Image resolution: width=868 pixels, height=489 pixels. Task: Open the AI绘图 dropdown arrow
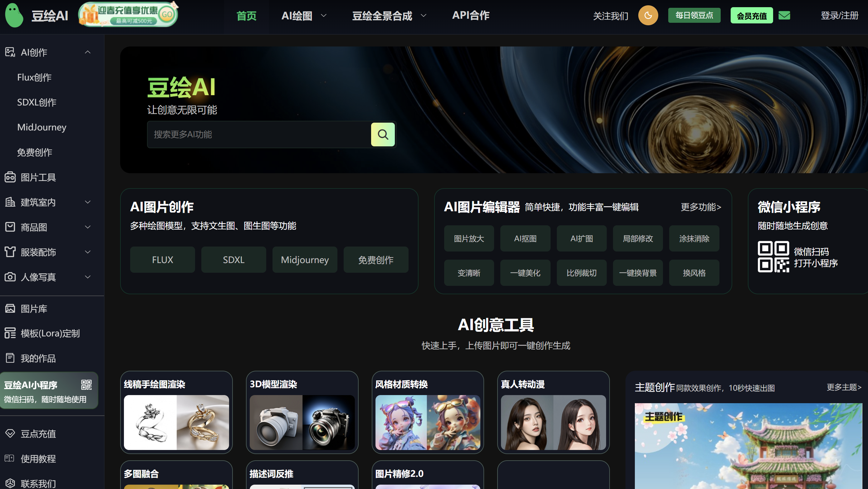323,16
